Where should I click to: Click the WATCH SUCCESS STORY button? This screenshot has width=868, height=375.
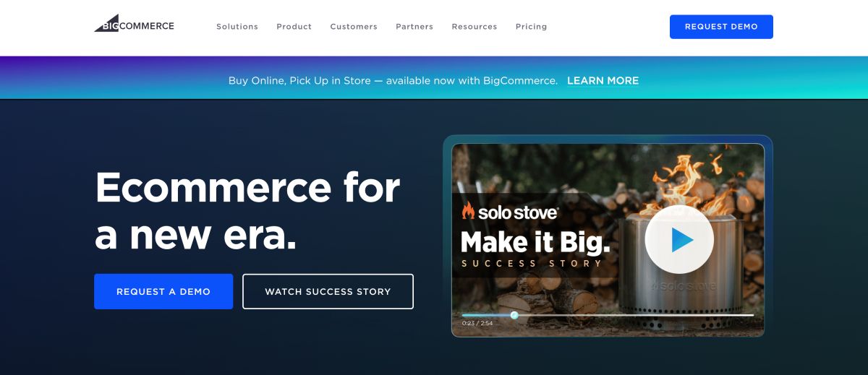tap(328, 291)
